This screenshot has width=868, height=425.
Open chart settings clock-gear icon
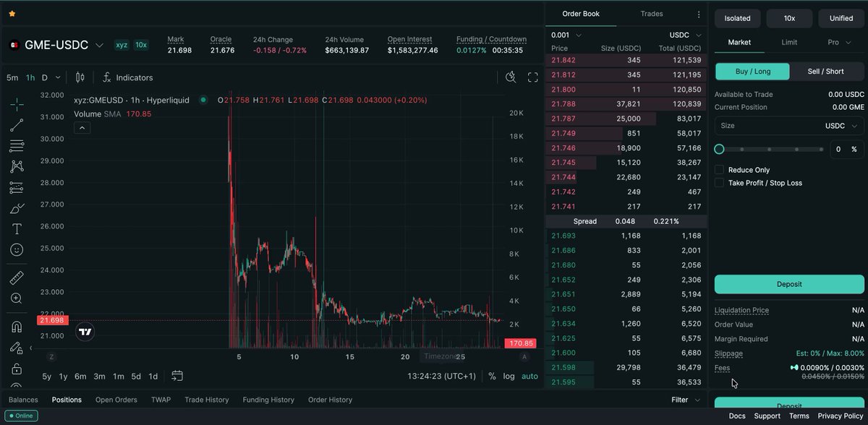click(511, 77)
